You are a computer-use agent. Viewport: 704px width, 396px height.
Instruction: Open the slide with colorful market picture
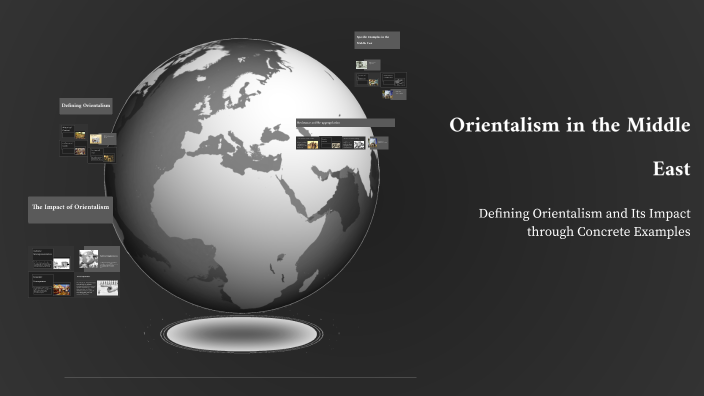(x=52, y=284)
